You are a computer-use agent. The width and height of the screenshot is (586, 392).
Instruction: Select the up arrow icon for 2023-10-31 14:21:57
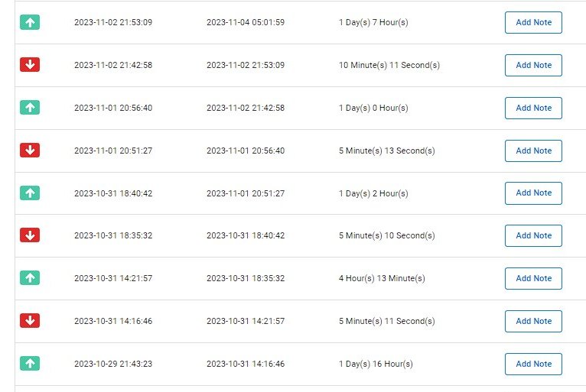(x=30, y=277)
